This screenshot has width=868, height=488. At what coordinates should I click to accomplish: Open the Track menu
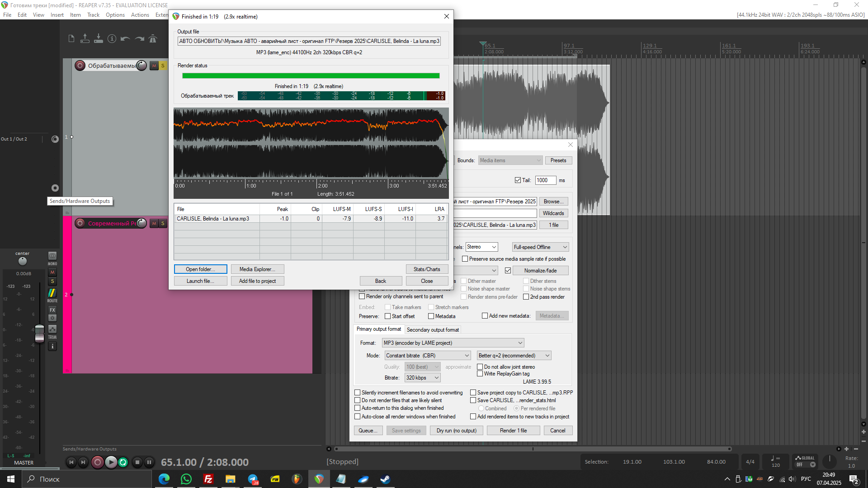[x=93, y=15]
